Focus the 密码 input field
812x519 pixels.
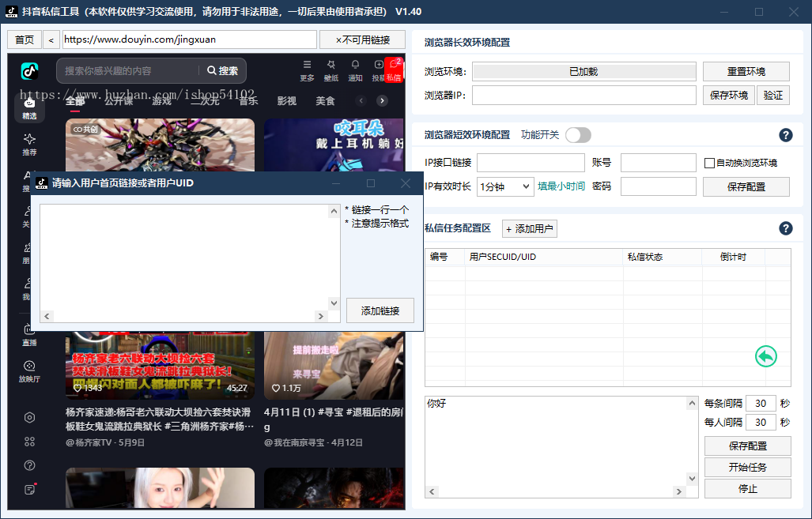coord(658,186)
